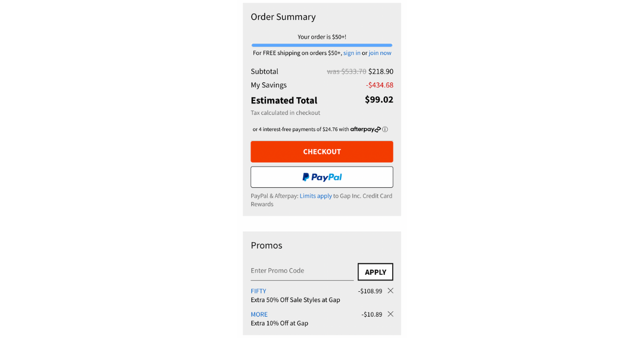Click the red -$434.68 savings amount
644x338 pixels.
[379, 85]
